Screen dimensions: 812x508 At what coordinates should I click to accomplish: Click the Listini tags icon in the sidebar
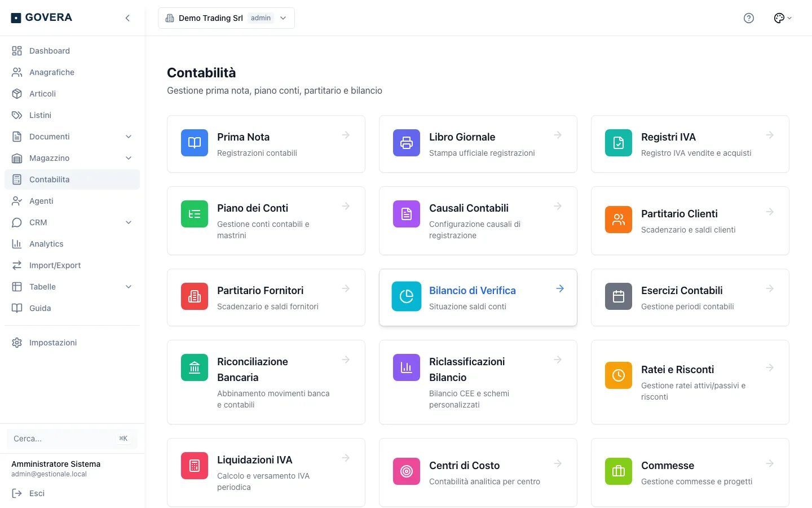pos(17,115)
